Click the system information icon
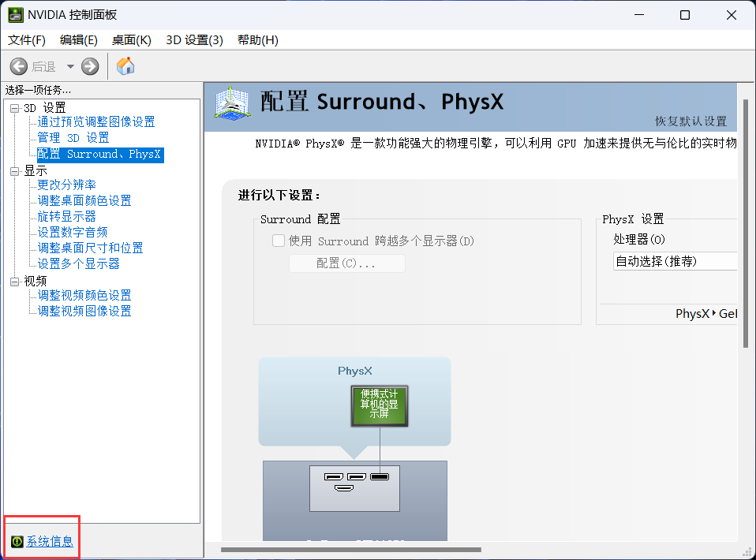The width and height of the screenshot is (756, 560). (x=17, y=542)
